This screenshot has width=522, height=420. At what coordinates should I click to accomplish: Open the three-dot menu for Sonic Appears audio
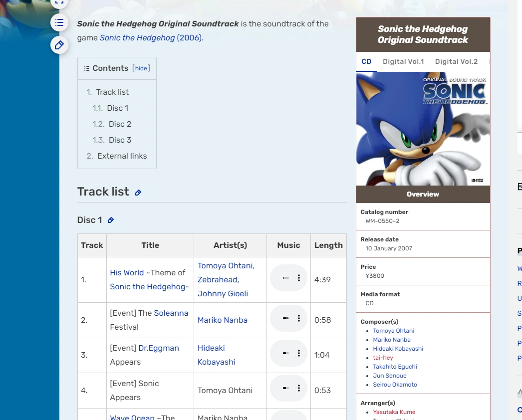coord(298,388)
